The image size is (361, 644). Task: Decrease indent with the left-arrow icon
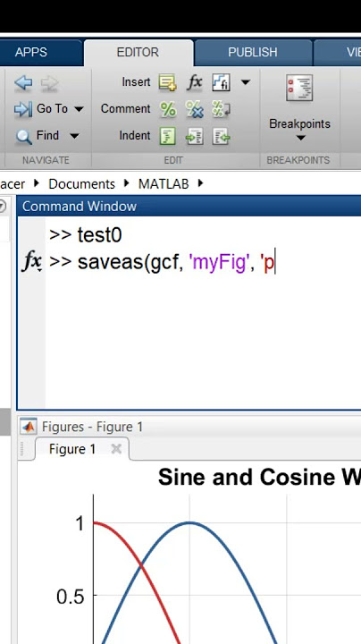(x=221, y=136)
